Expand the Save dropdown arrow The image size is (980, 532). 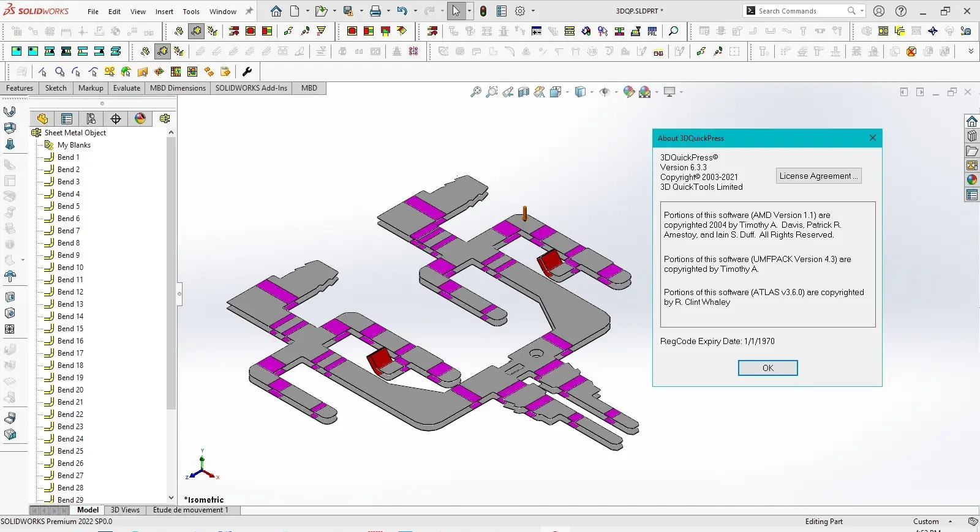click(x=361, y=11)
